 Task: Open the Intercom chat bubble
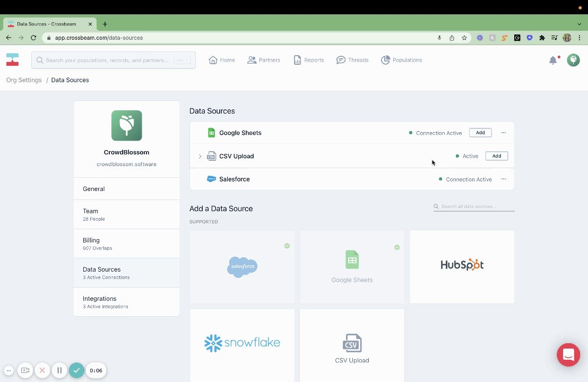click(568, 354)
